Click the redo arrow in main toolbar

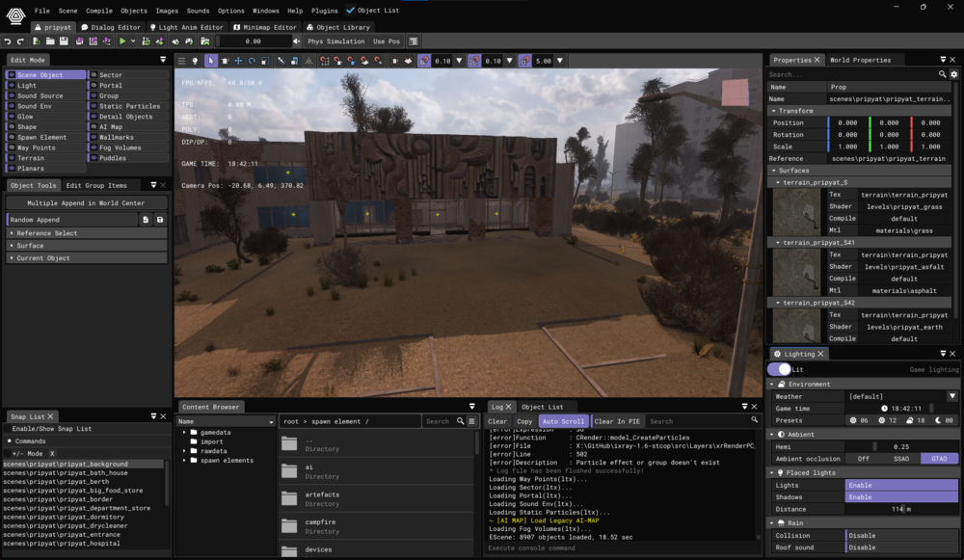(x=20, y=41)
